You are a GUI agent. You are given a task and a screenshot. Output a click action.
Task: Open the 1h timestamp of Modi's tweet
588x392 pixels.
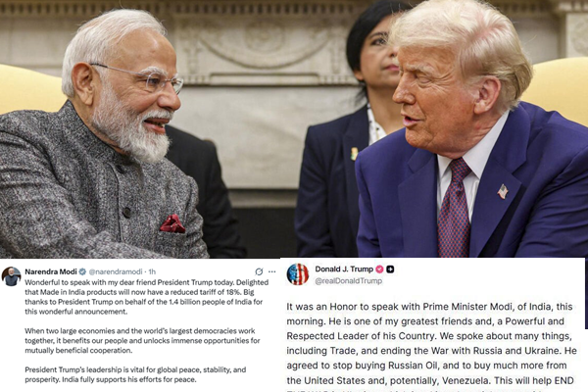pyautogui.click(x=152, y=271)
